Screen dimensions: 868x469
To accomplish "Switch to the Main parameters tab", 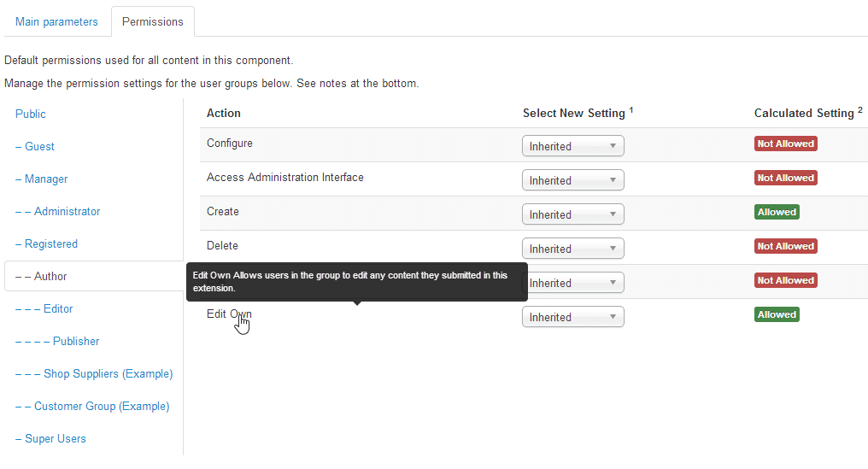I will 56,21.
